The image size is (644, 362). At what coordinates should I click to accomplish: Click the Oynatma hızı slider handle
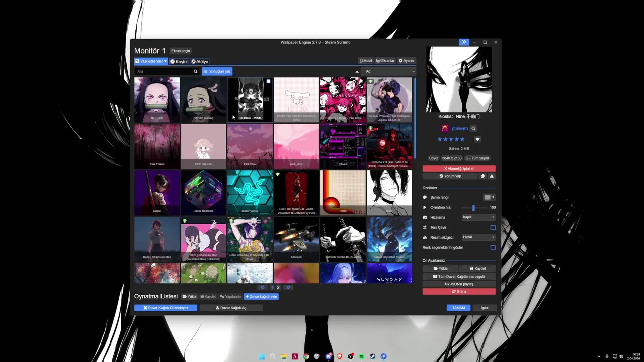click(x=473, y=207)
